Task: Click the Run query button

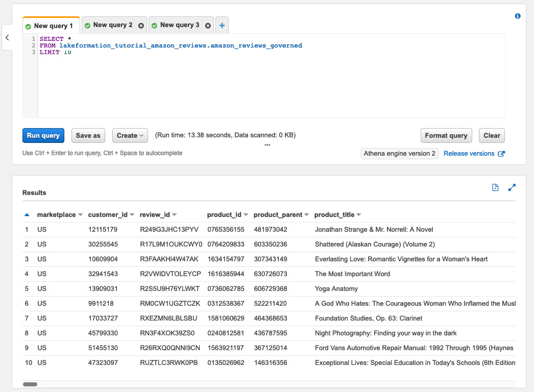Action: (x=43, y=135)
